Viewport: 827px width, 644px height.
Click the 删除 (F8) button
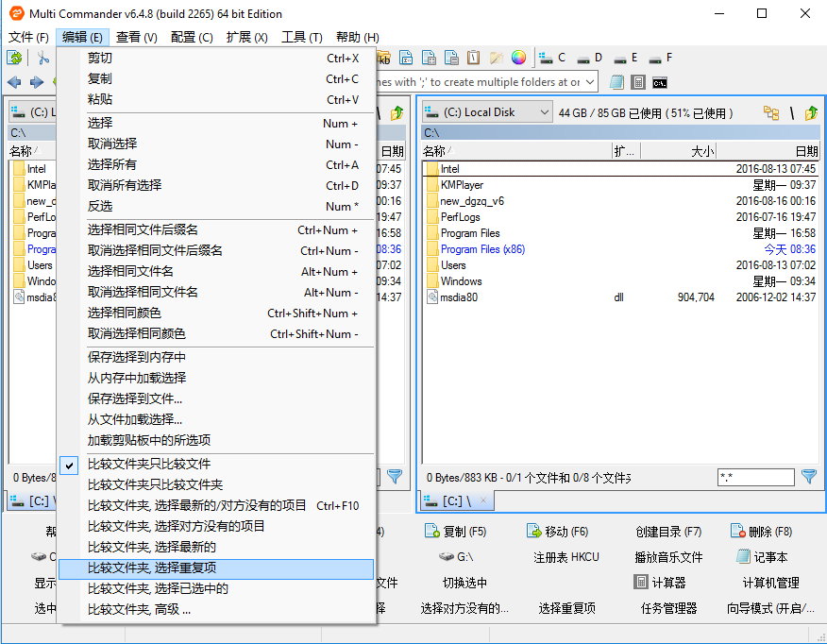(x=762, y=531)
